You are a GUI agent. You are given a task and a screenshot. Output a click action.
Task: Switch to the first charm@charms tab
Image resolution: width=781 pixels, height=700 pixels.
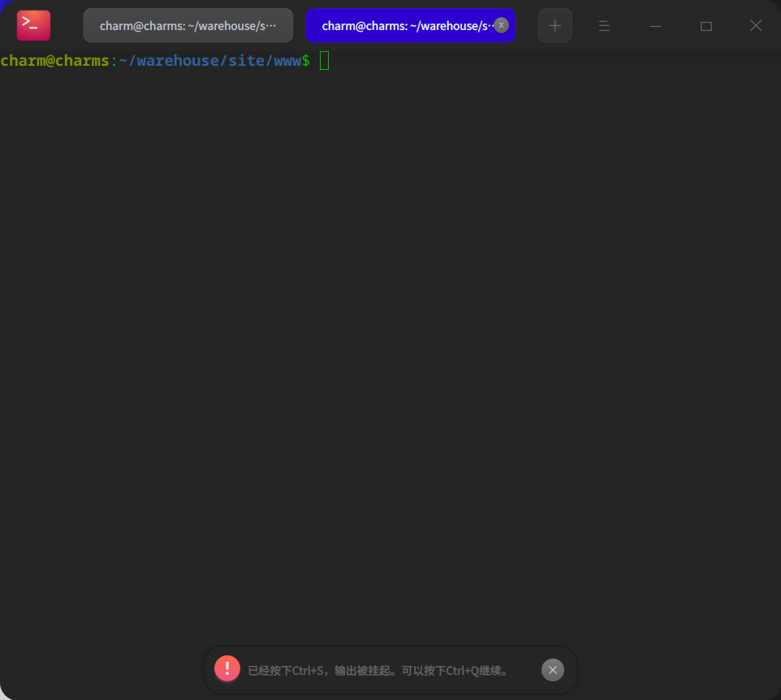(x=188, y=25)
